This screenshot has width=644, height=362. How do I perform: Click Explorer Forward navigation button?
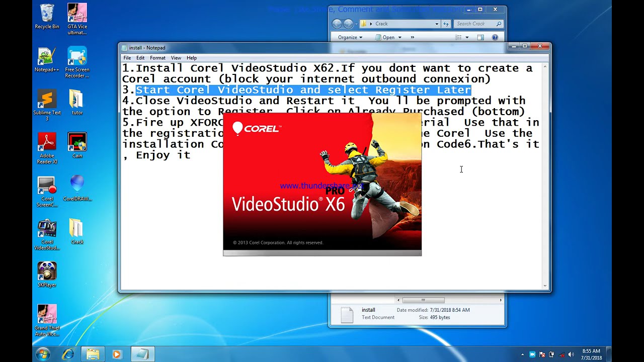(x=349, y=24)
